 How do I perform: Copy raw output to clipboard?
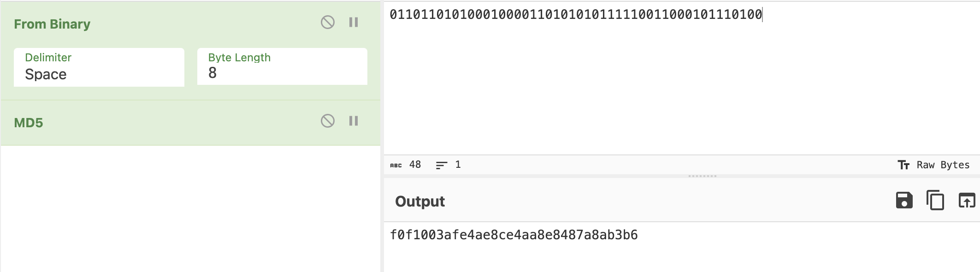point(935,201)
